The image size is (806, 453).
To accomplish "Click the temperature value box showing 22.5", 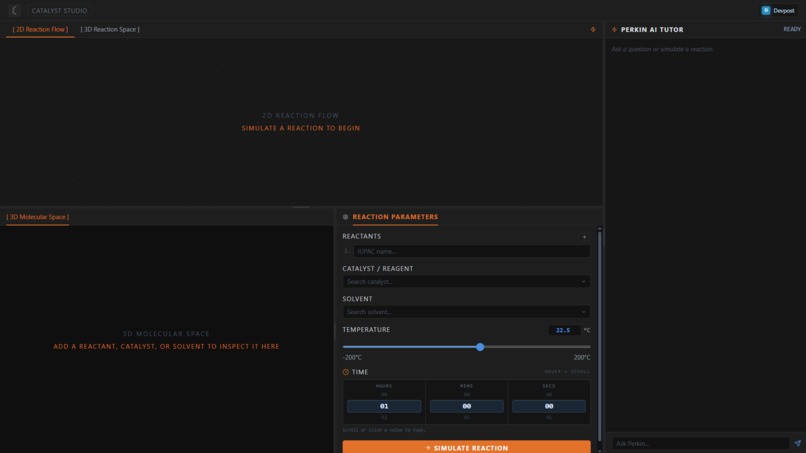I will [564, 330].
